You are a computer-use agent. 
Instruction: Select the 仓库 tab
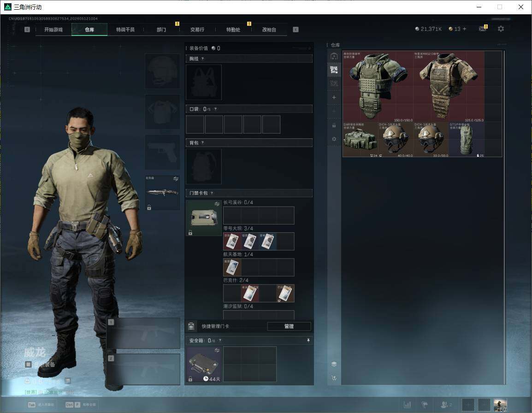tap(89, 29)
